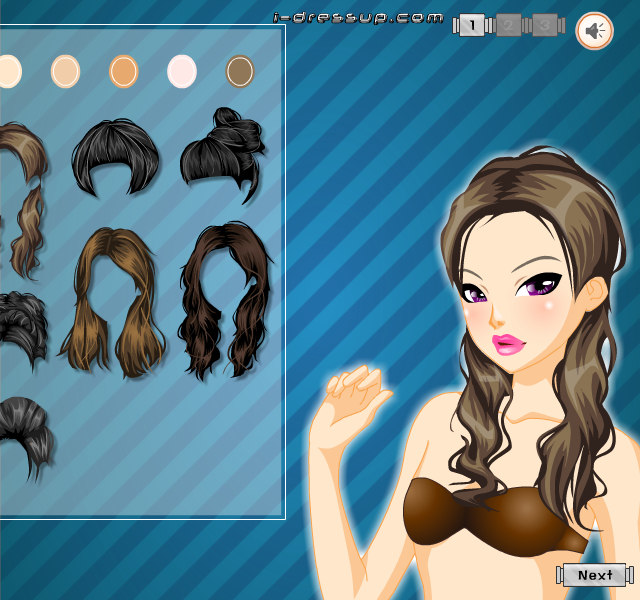Select the black bob hairstyle

click(116, 157)
